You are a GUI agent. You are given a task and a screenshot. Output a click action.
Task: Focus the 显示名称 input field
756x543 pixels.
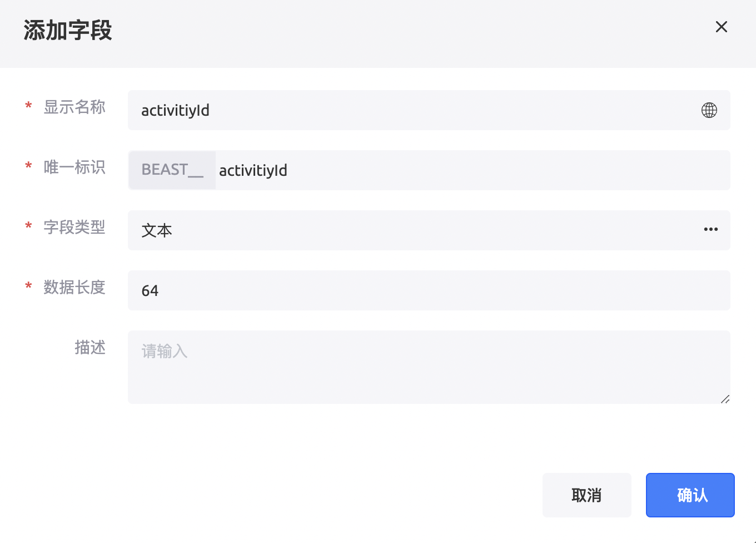click(411, 110)
